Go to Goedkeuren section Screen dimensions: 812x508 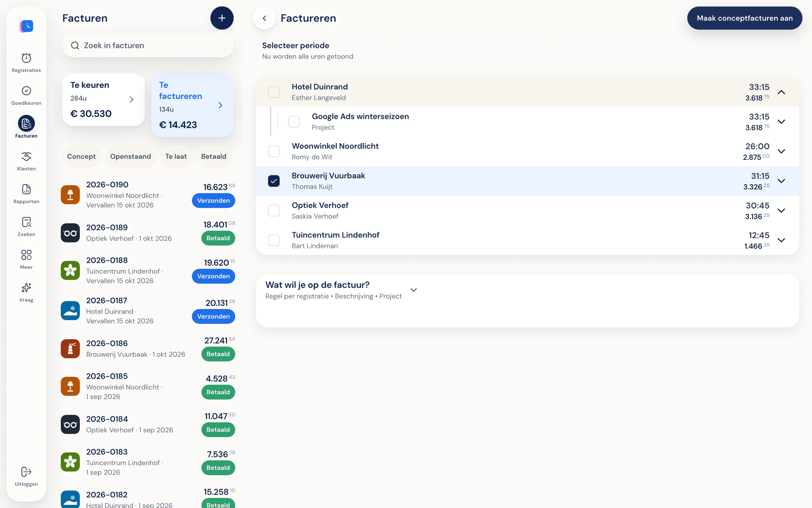point(26,96)
